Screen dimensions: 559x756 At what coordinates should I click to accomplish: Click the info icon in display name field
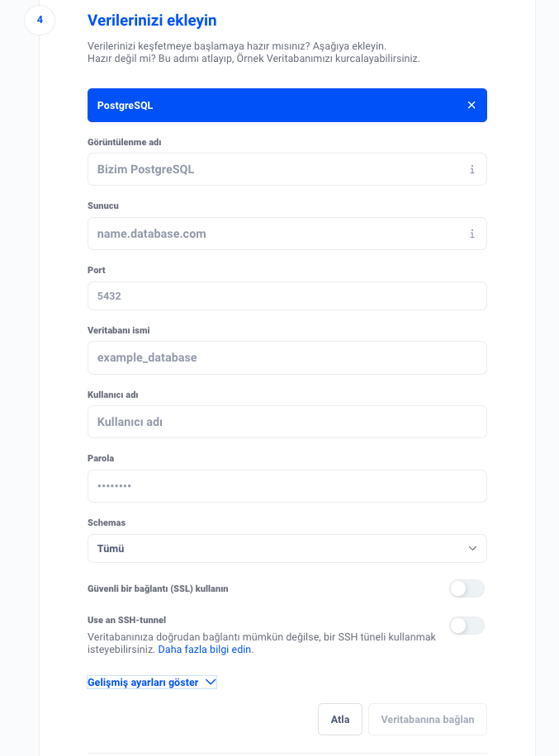coord(472,169)
